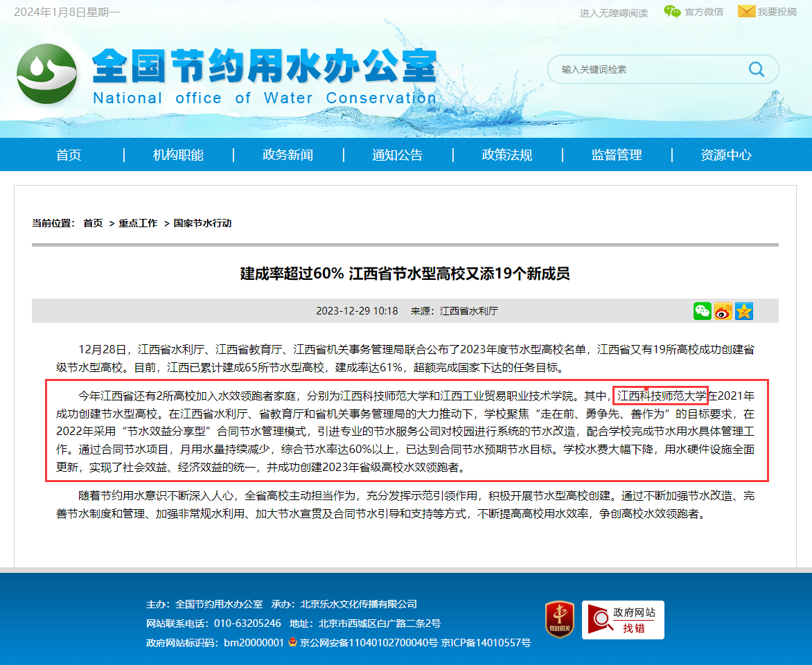The width and height of the screenshot is (812, 665).
Task: Click footer organizer 北京乐水文化传播有限公司
Action: tap(358, 605)
